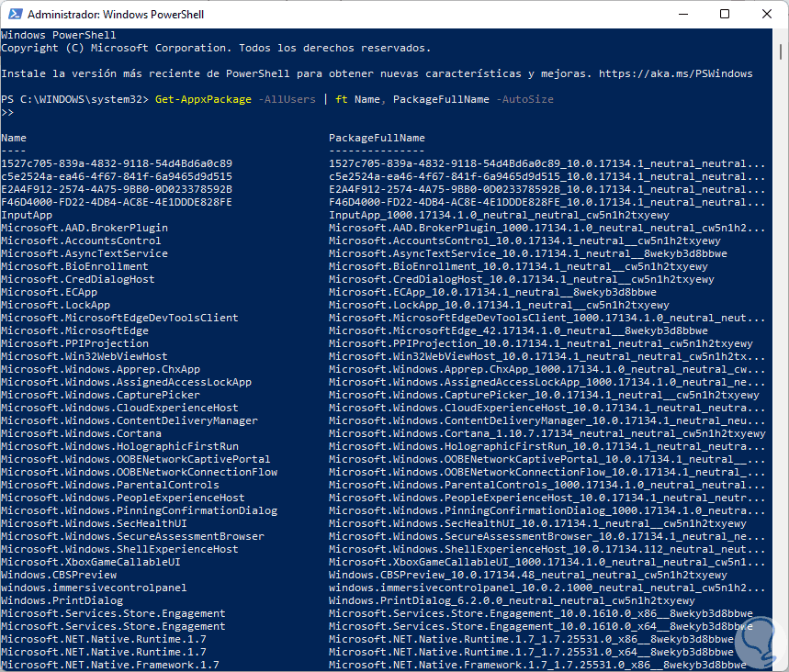Screen dimensions: 789x672
Task: Click 'Microsoft.Windows.SecureAssessmentBrowser' in the Name column
Action: (133, 537)
